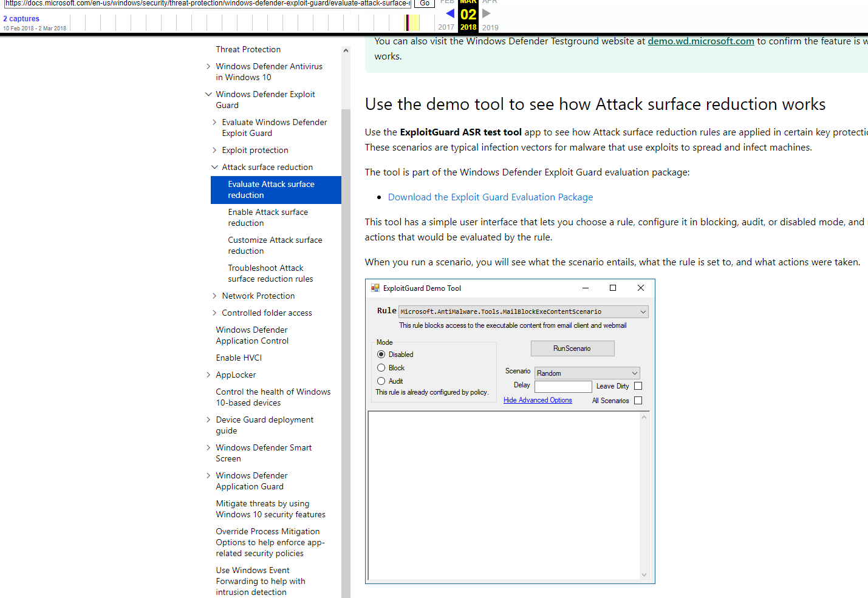Click the sidebar scrollbar thumb
Image resolution: width=868 pixels, height=598 pixels.
pos(346,352)
